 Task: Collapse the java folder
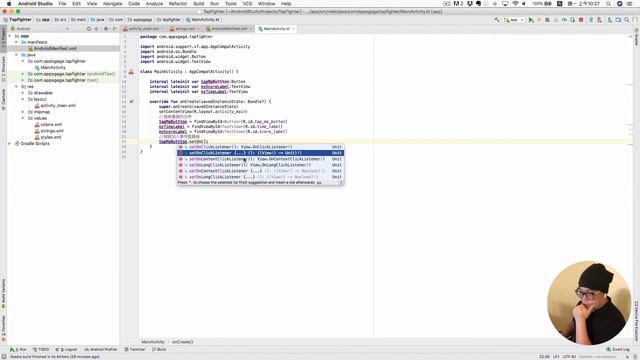[x=16, y=55]
